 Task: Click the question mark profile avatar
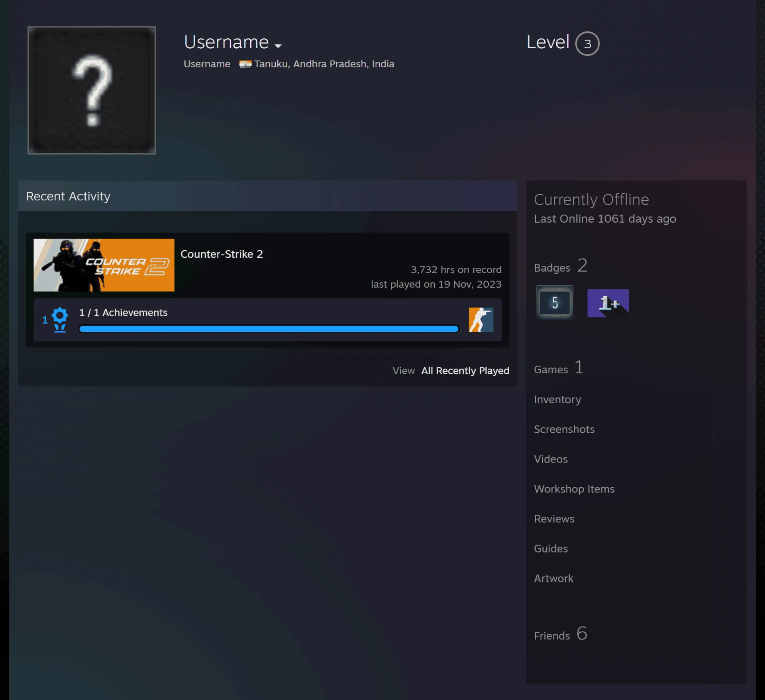click(x=92, y=90)
